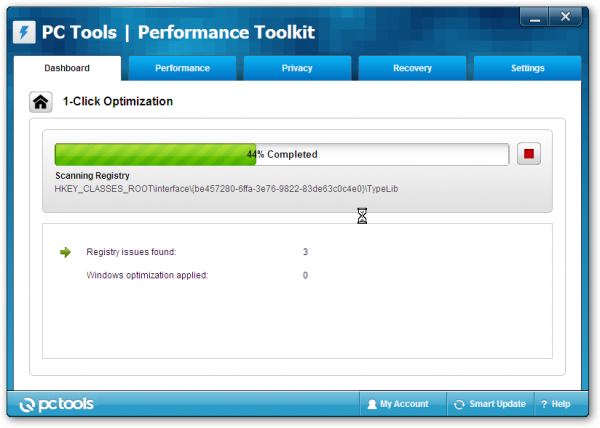The image size is (600, 428).
Task: Click the 44% Completed progress bar
Action: coord(282,155)
